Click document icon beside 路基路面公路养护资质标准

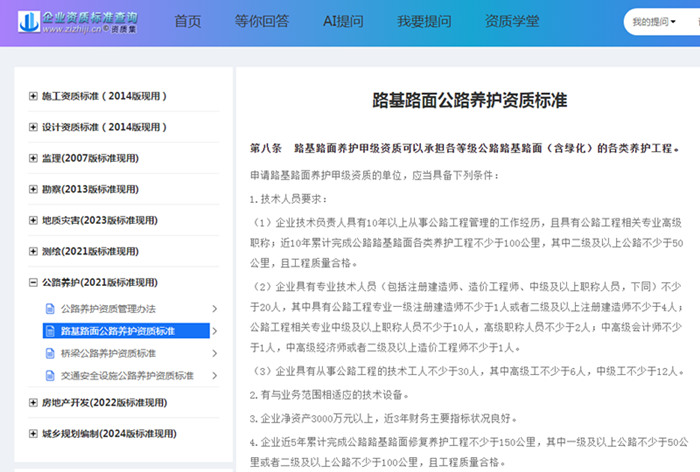coord(50,331)
